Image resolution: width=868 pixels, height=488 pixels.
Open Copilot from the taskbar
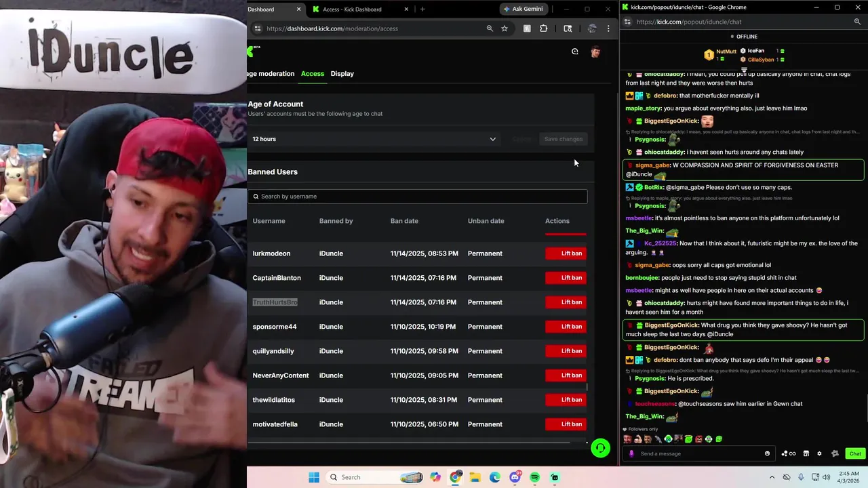pos(435,477)
